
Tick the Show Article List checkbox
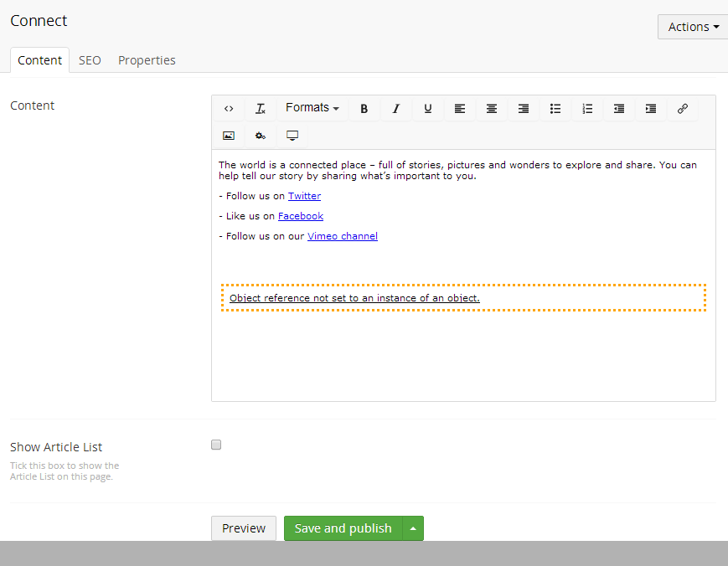(216, 445)
